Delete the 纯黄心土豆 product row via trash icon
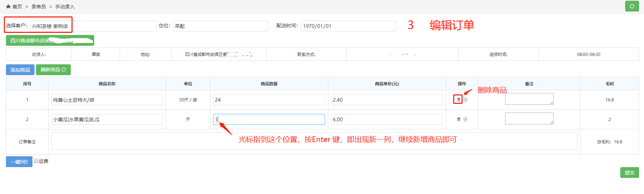Viewport: 644px width, 194px height. [x=458, y=100]
